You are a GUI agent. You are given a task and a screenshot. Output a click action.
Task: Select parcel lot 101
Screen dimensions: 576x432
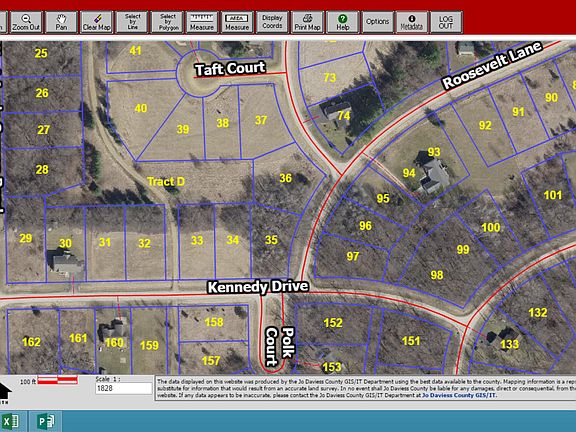tap(552, 195)
